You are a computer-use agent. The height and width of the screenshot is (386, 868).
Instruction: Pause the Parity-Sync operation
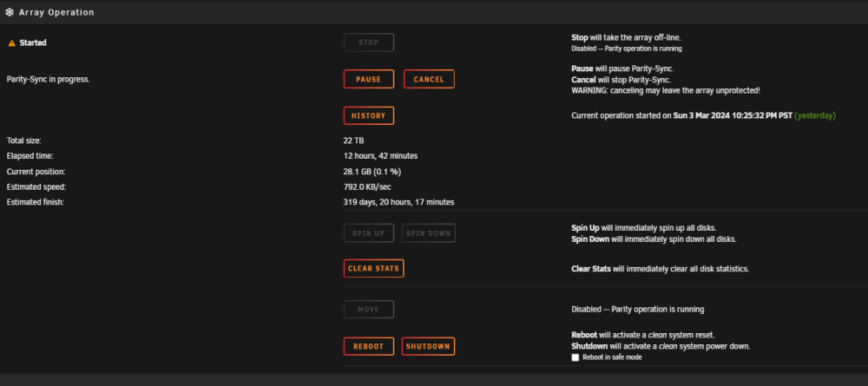pyautogui.click(x=369, y=79)
